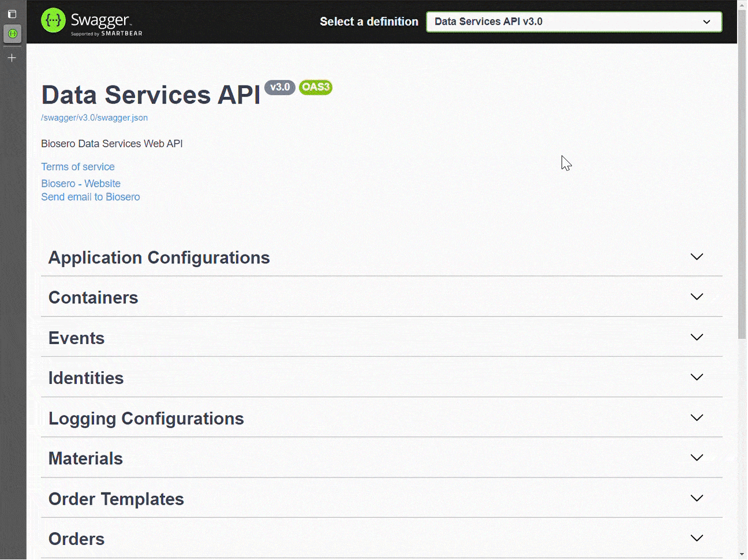Click the Containers heading
This screenshot has height=560, width=748.
(93, 298)
